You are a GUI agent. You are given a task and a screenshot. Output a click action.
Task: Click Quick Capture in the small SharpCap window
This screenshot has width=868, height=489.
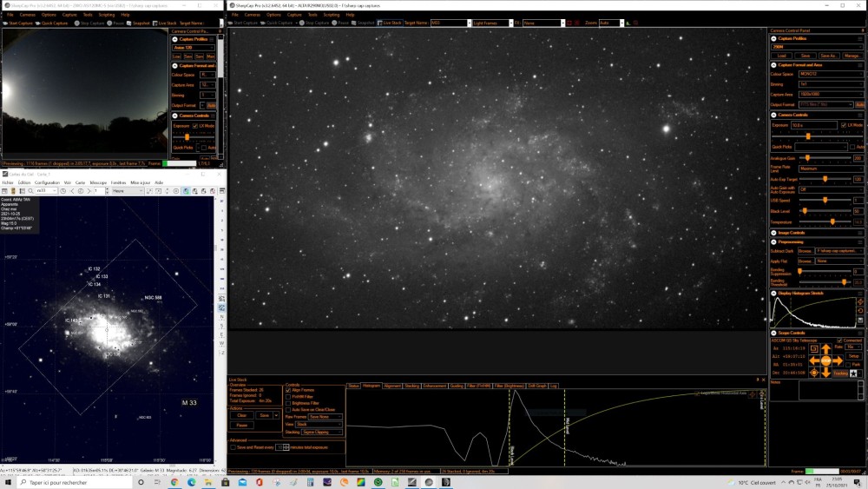click(x=51, y=23)
